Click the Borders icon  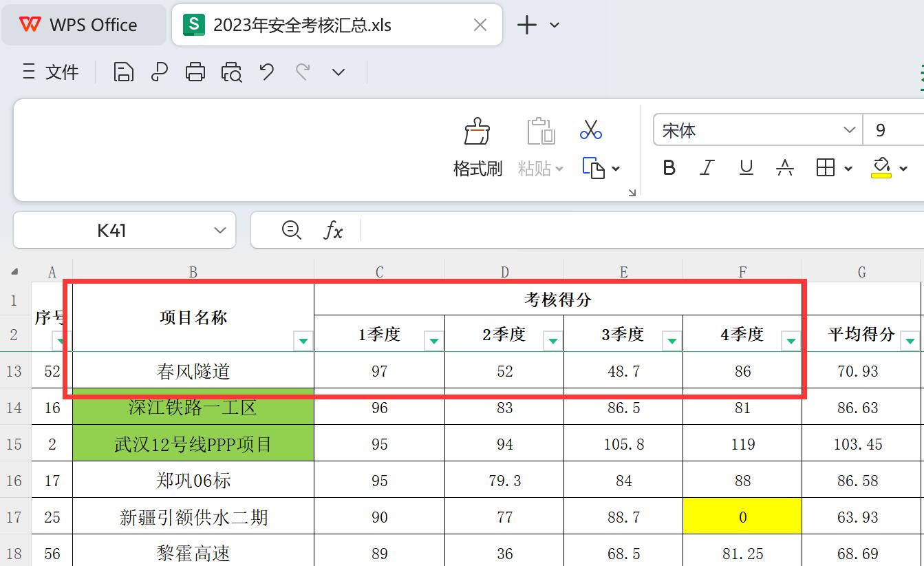pos(826,167)
